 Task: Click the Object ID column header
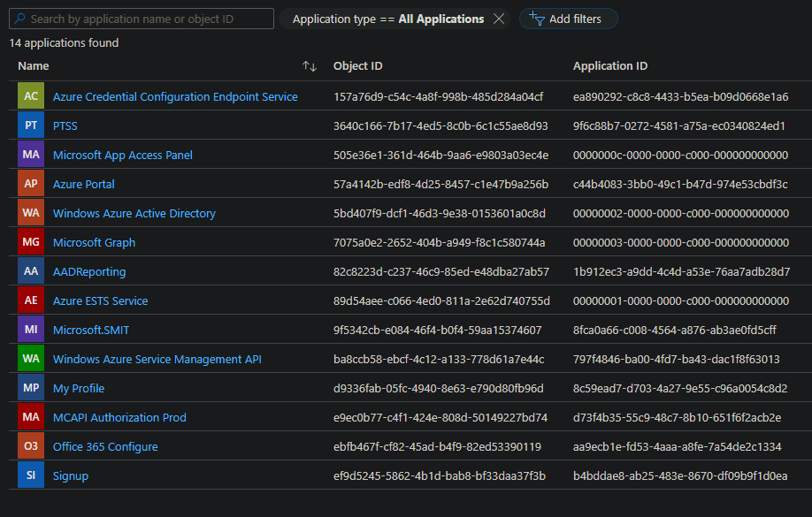tap(358, 65)
